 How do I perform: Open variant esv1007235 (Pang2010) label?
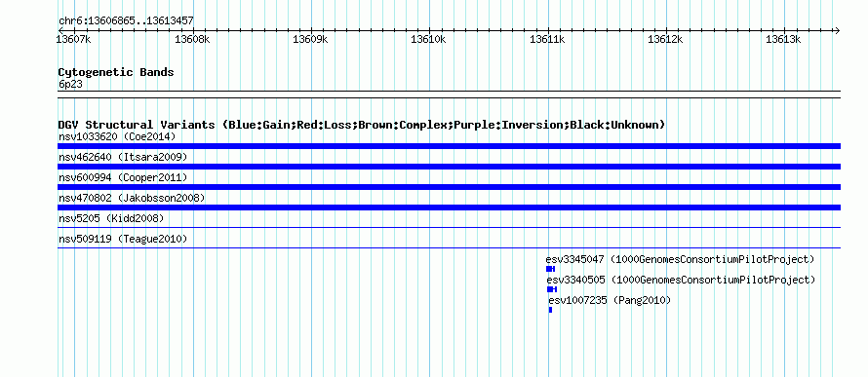[610, 300]
